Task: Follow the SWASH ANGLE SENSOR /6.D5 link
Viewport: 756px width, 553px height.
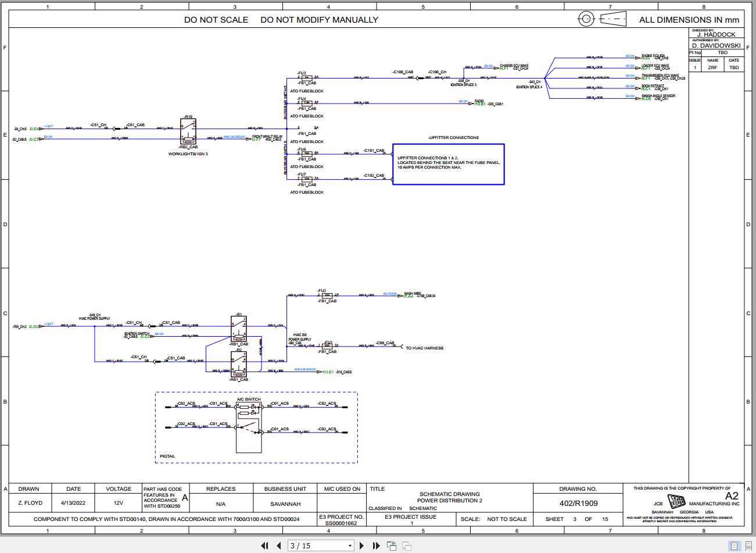Action: click(645, 98)
